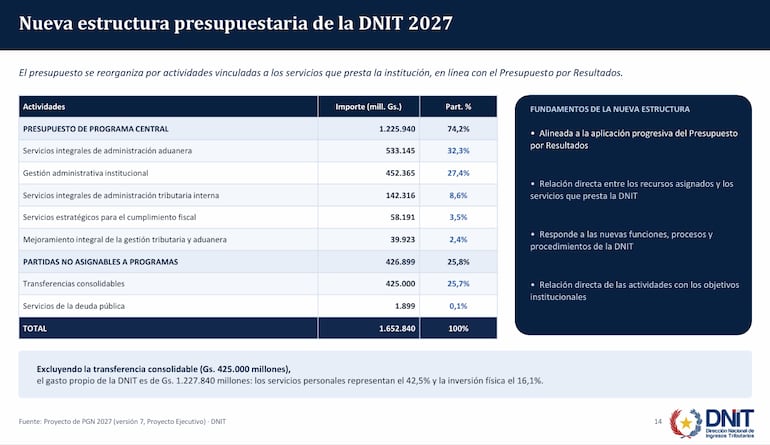Click the percentage 25,7%
The width and height of the screenshot is (770, 445).
(458, 284)
